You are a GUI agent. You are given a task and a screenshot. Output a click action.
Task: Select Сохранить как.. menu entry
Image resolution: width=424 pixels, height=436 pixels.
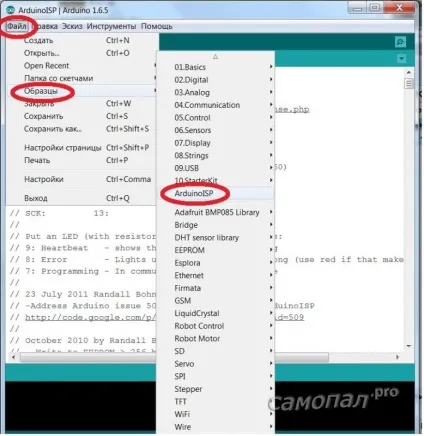point(82,129)
